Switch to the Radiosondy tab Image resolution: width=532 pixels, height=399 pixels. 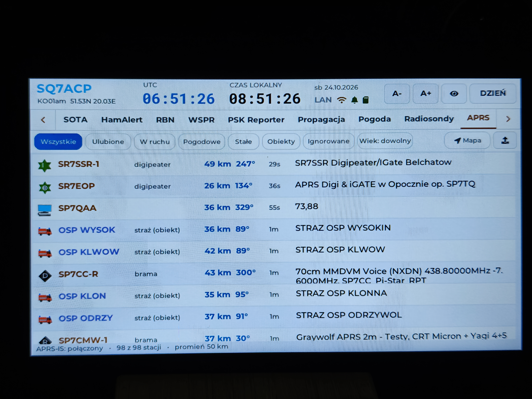[429, 119]
